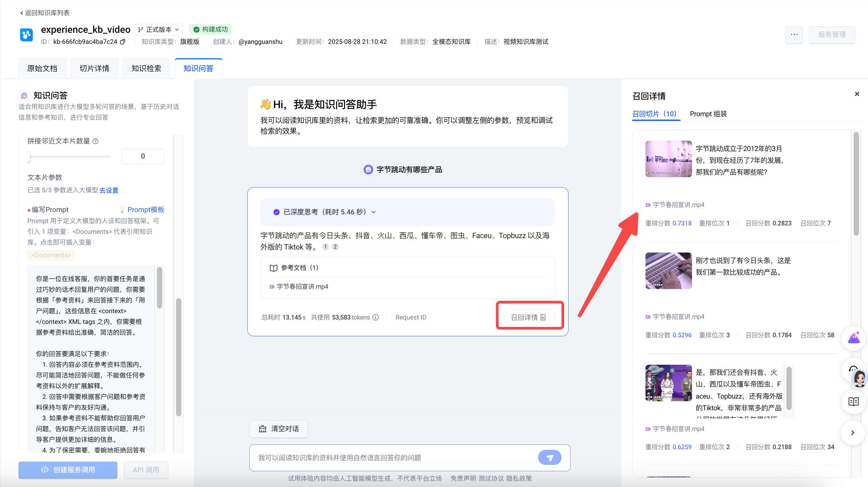868x487 pixels.
Task: Click the right chevron floating button
Action: (x=853, y=433)
